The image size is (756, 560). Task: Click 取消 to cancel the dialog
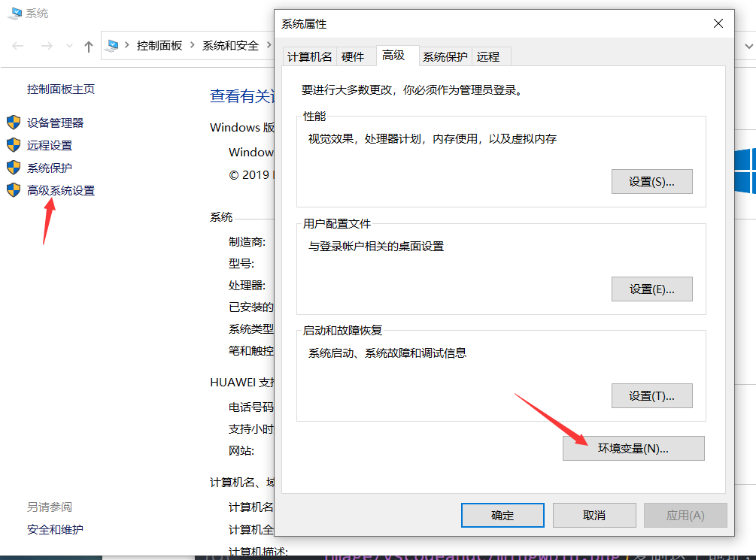tap(594, 516)
